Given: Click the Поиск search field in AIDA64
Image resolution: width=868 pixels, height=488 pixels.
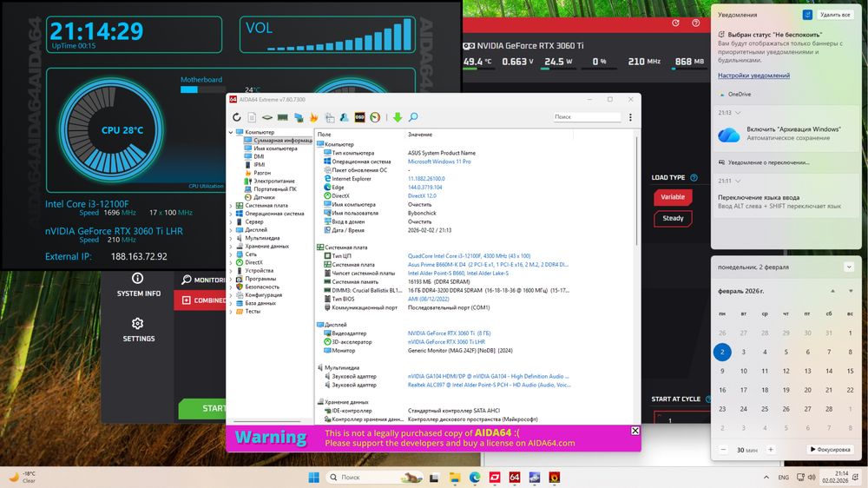Looking at the screenshot, I should (x=587, y=117).
